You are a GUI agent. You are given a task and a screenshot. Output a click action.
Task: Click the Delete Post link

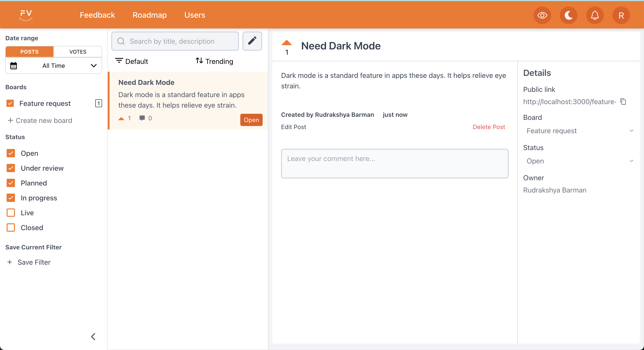pos(488,127)
